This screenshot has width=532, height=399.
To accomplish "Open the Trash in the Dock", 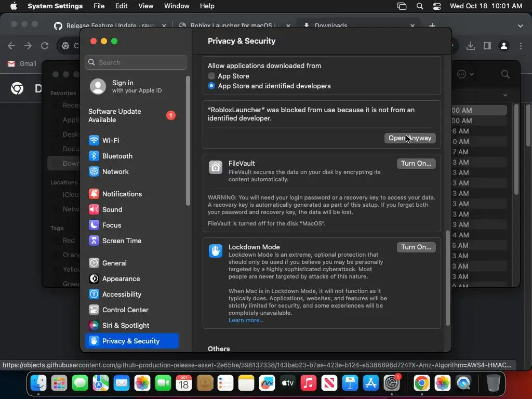I will click(x=494, y=383).
